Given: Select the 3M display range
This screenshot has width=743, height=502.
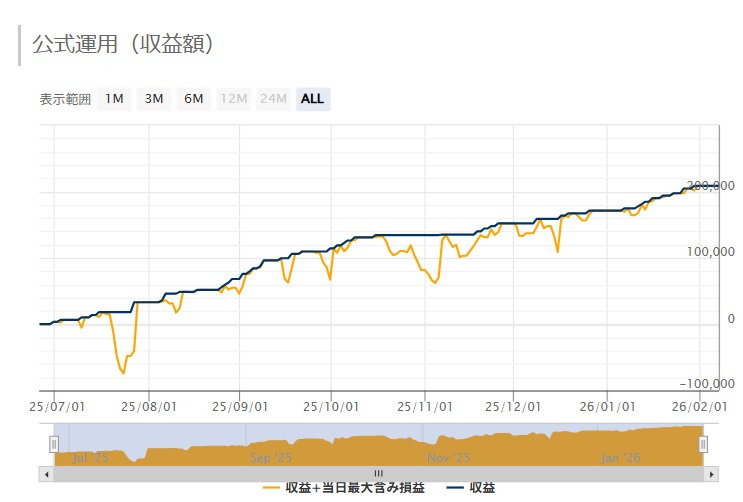Looking at the screenshot, I should tap(153, 99).
